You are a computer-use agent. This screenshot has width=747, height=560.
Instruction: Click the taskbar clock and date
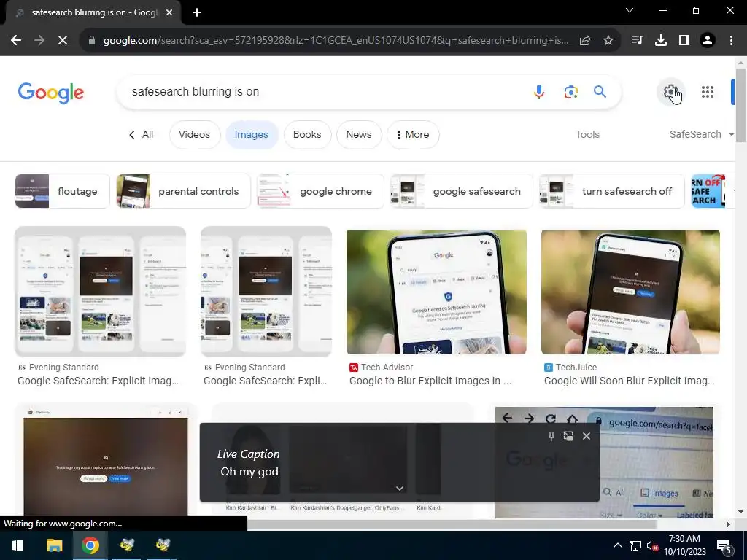point(684,545)
